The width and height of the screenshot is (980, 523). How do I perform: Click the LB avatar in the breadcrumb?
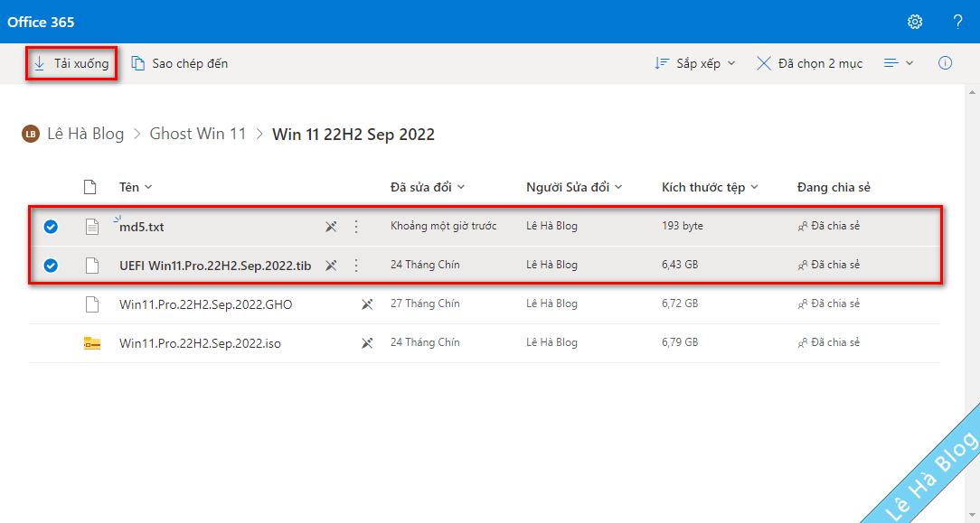[x=30, y=133]
